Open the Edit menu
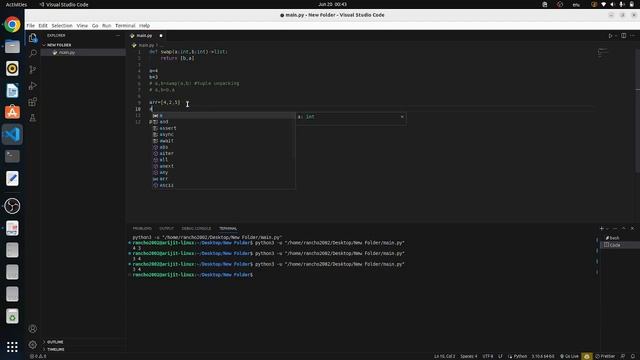 (x=43, y=25)
